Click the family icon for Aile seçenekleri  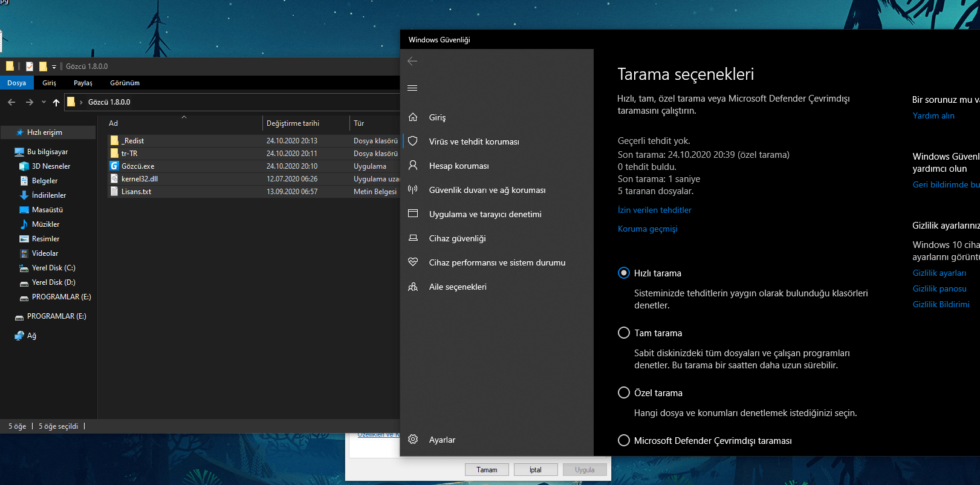(413, 287)
